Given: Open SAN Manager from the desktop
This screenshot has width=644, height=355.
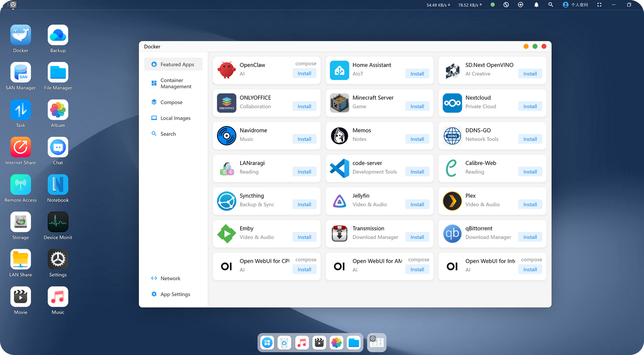Looking at the screenshot, I should click(x=21, y=72).
